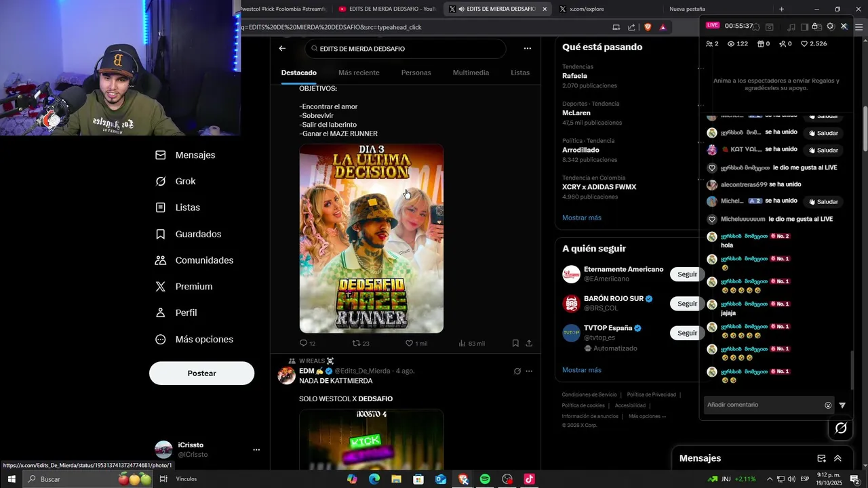This screenshot has width=868, height=488.
Task: Open Comunidades in the sidebar
Action: (195, 260)
